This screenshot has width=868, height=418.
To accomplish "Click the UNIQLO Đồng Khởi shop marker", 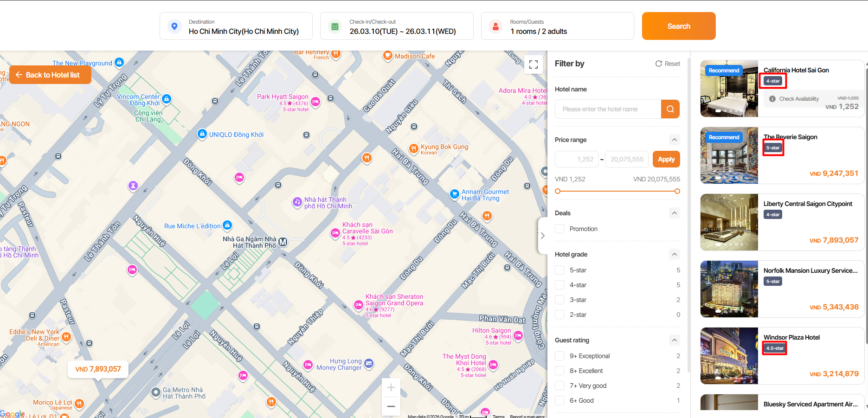I will click(202, 134).
